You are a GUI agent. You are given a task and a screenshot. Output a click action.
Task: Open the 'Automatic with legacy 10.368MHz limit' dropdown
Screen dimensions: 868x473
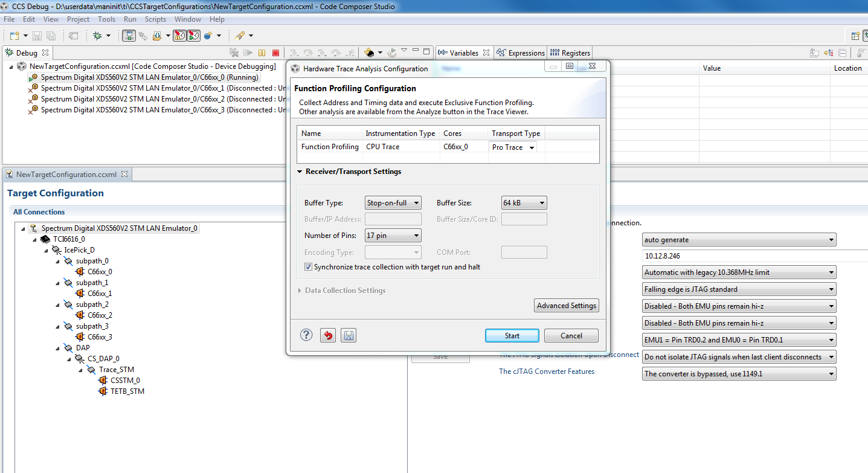739,272
